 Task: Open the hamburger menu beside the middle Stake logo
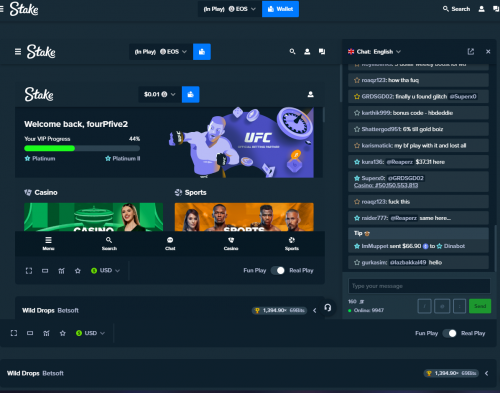[18, 52]
